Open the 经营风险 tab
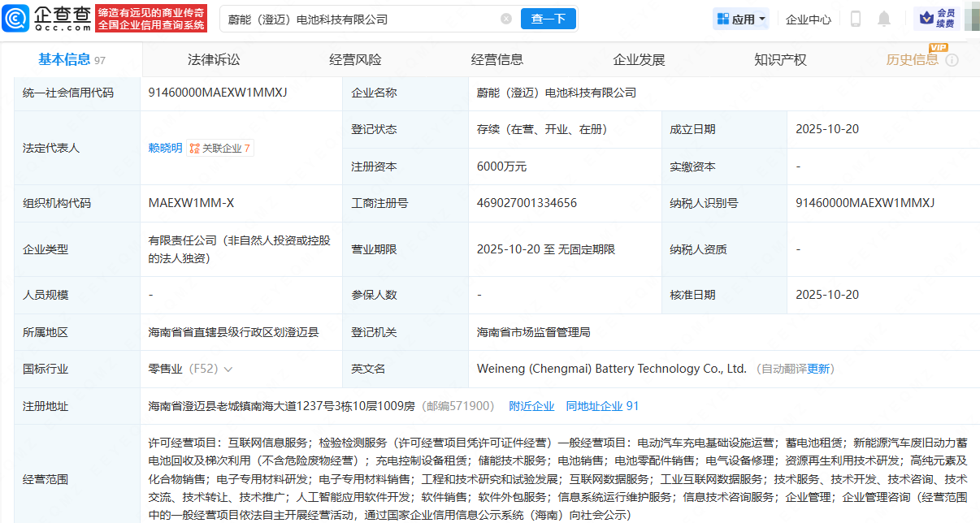The width and height of the screenshot is (980, 523). pos(355,59)
